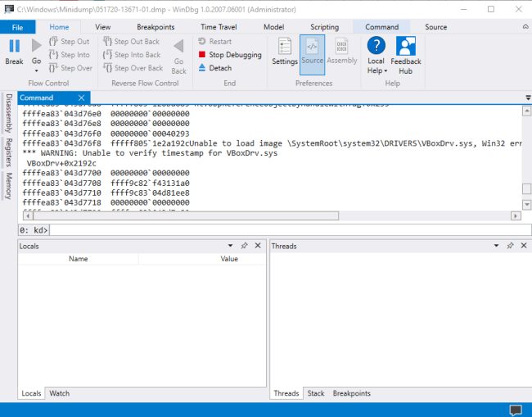
Task: Collapse the ribbon with the chevron
Action: [x=525, y=27]
